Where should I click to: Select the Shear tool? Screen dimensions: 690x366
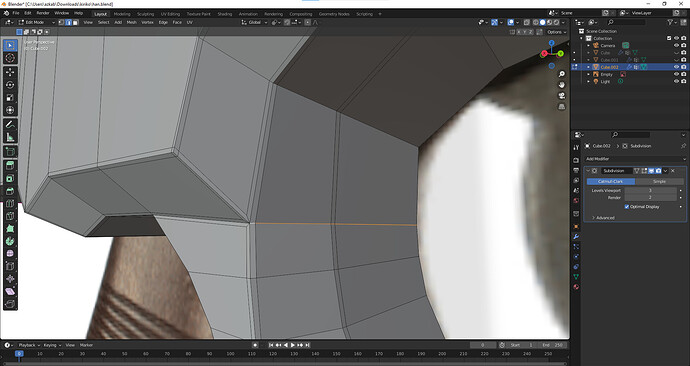(x=10, y=291)
